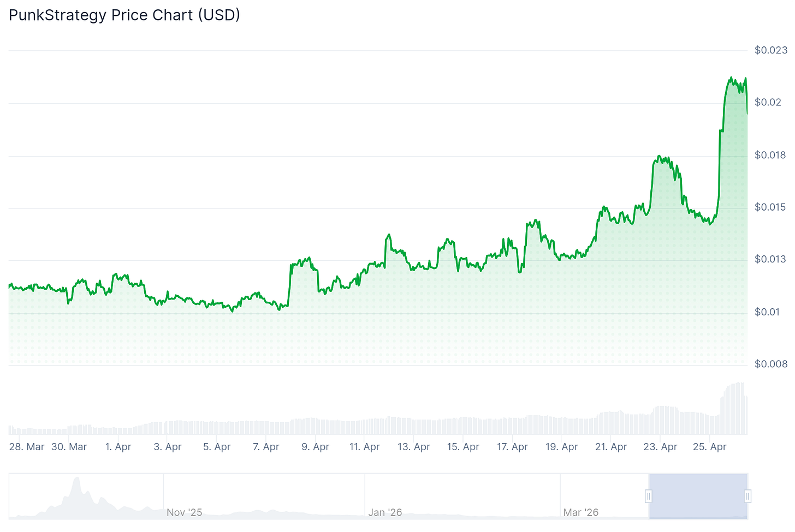Viewport: 795px width, 532px height.
Task: Click the 5. Apr date label
Action: tap(217, 447)
